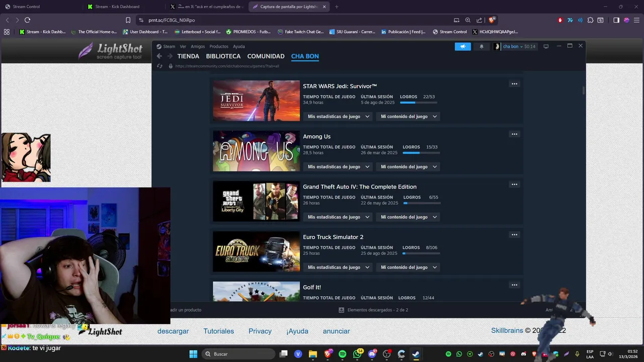Switch to the TIENDA tab
Viewport: 644px width, 362px height.
188,56
